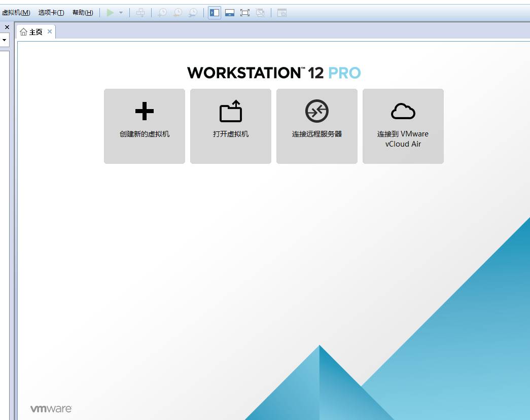Open the 选项卡(T) menu

pos(51,13)
